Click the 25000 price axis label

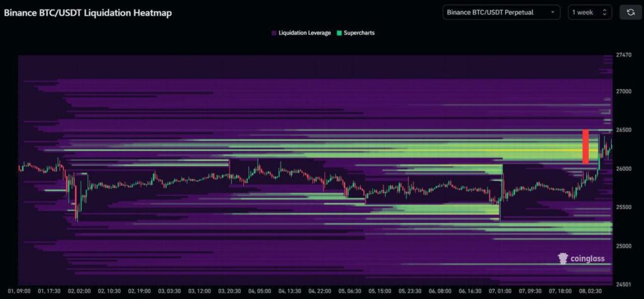click(624, 246)
